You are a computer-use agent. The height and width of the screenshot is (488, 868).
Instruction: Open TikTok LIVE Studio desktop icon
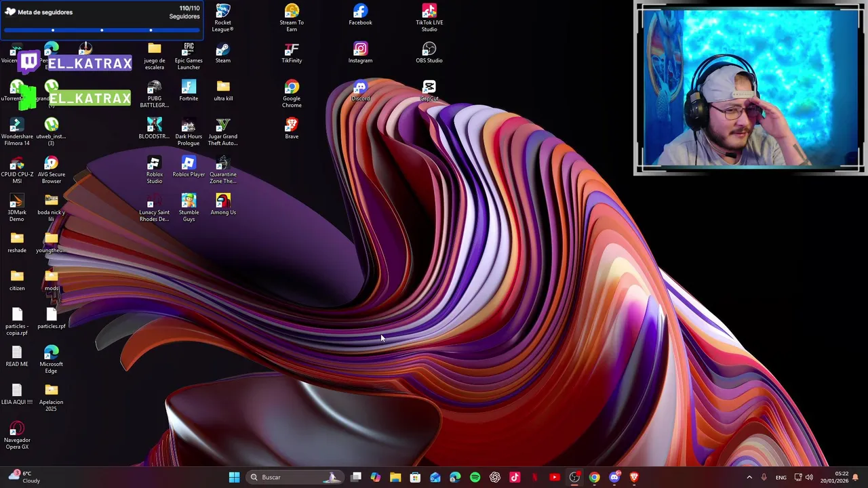pos(429,18)
